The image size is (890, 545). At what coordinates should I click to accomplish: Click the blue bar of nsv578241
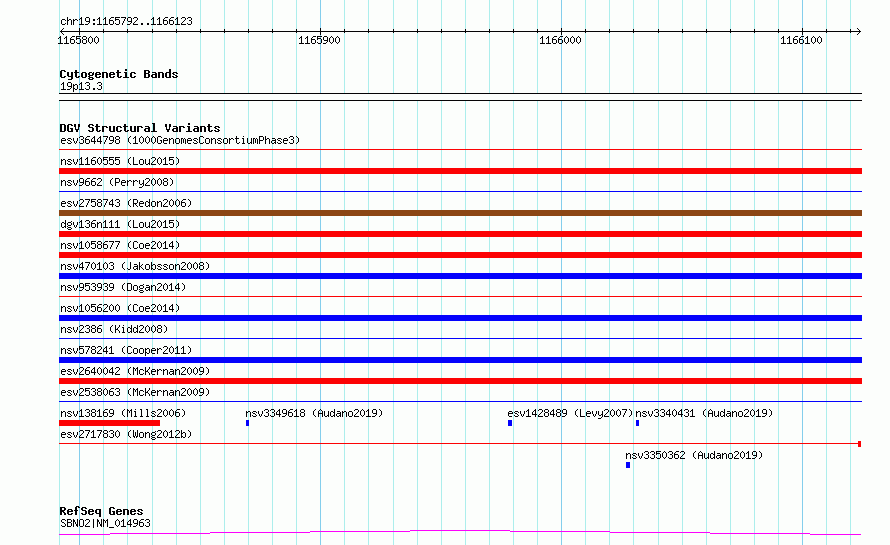tap(460, 360)
